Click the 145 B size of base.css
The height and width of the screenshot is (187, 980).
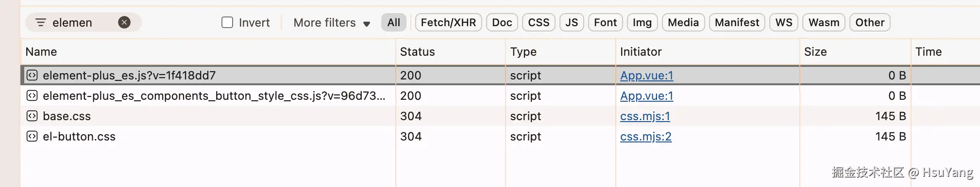[x=891, y=116]
